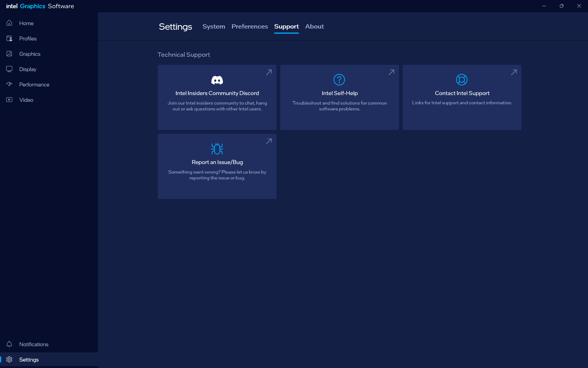Click the Intel Graphics Software logo

click(x=40, y=6)
